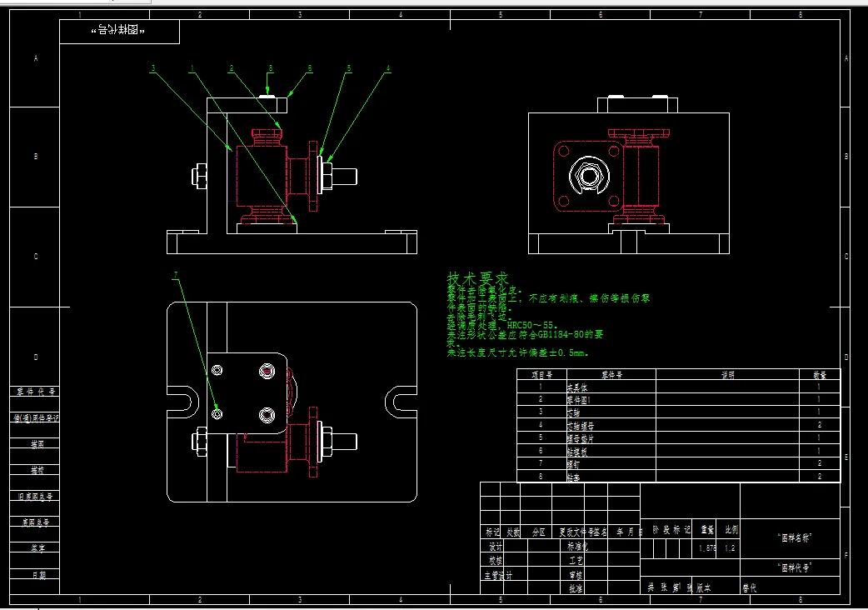The height and width of the screenshot is (610, 868).
Task: Click the mirrored 图样代号 box at top left
Action: (119, 31)
